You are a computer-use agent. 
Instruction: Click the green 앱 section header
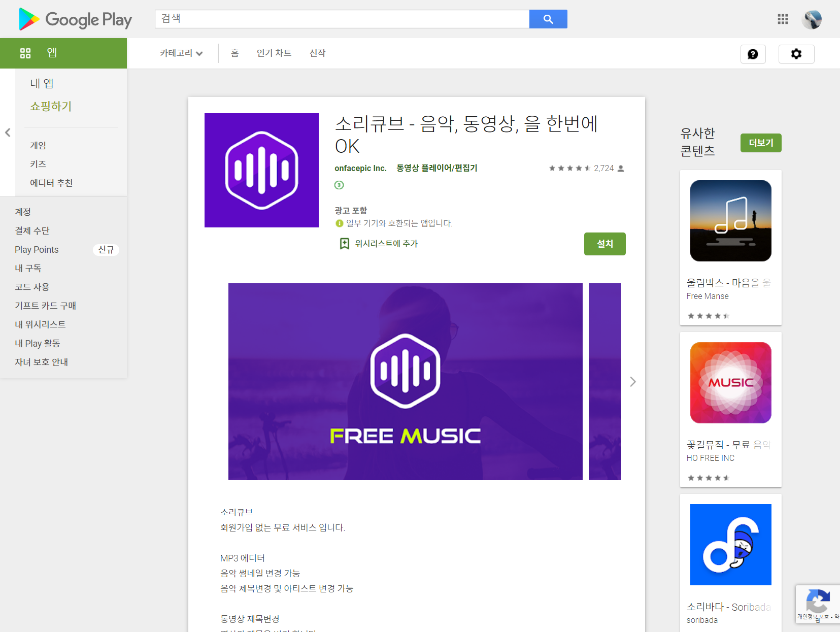pos(63,53)
